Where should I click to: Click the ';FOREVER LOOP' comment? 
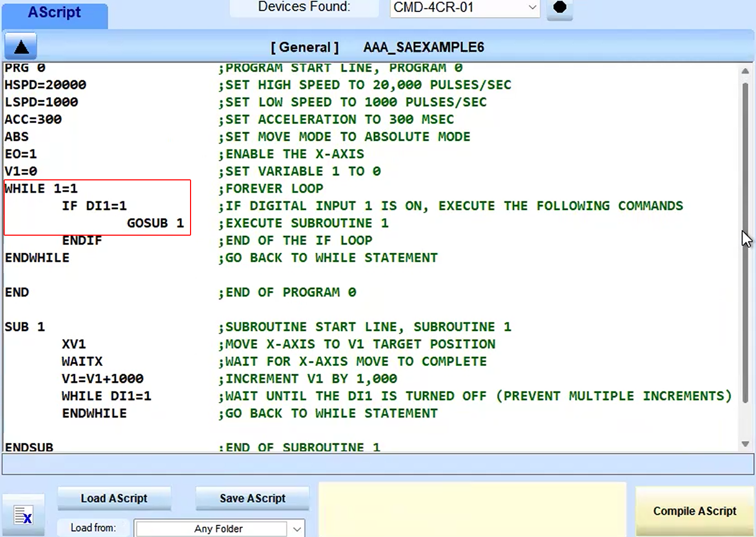coord(271,189)
